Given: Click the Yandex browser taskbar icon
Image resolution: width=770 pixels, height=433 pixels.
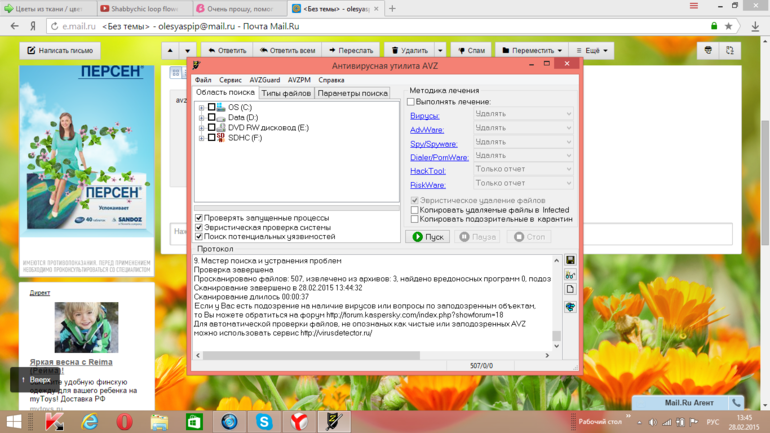Looking at the screenshot, I should point(299,422).
